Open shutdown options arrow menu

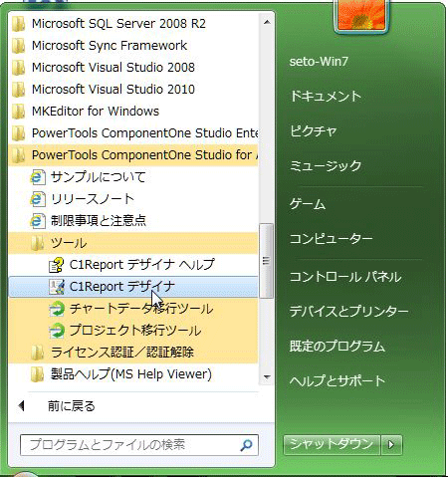tap(391, 444)
